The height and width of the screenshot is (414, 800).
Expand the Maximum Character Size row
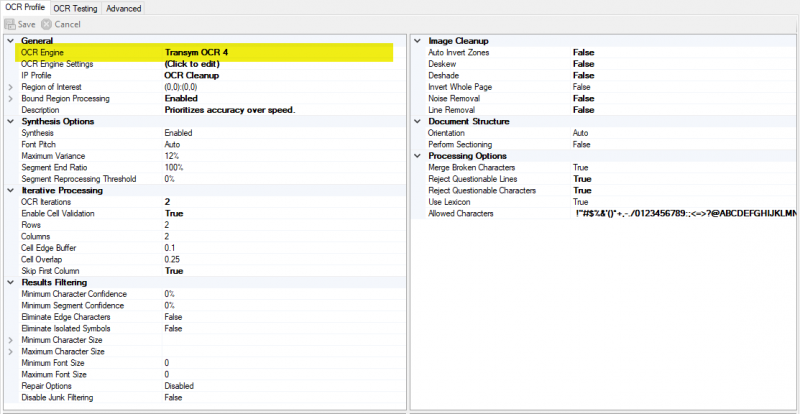coord(11,352)
